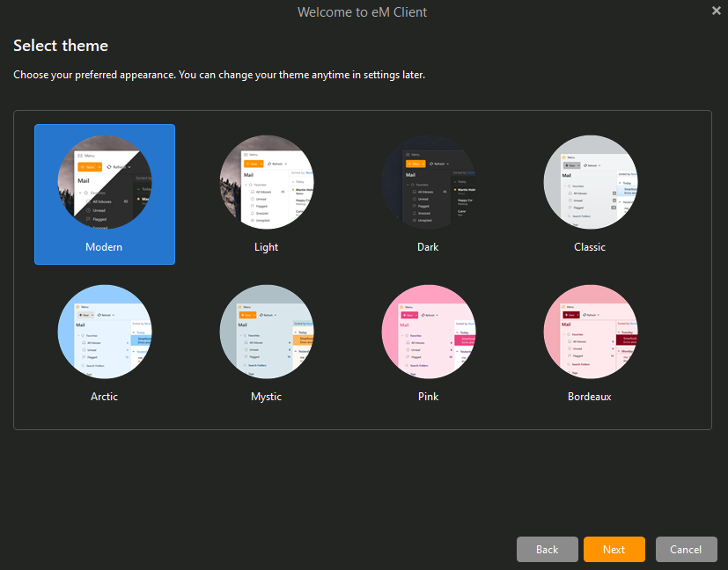Close the Welcome to eM Client dialog

[x=717, y=11]
